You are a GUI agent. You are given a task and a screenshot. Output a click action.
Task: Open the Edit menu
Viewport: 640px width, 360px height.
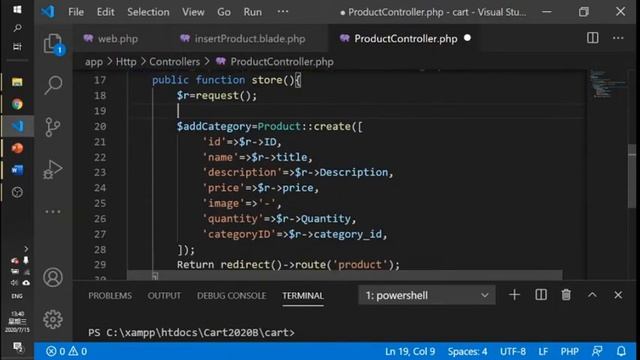(x=105, y=12)
